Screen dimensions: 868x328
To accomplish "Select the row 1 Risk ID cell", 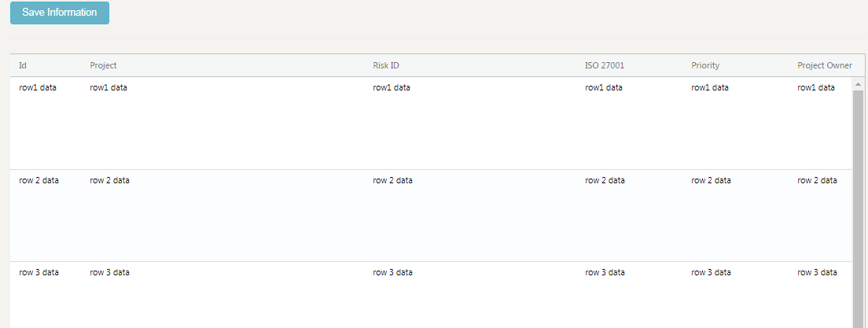I will 391,87.
